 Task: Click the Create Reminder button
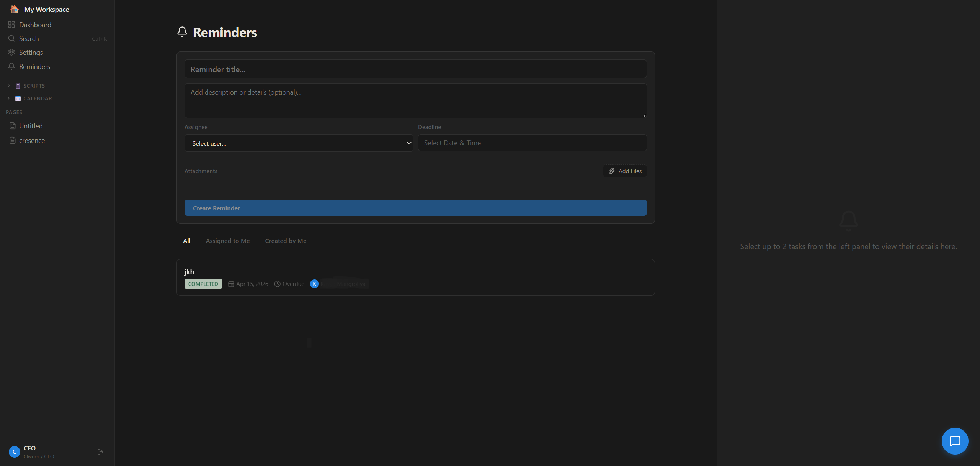[x=415, y=208]
